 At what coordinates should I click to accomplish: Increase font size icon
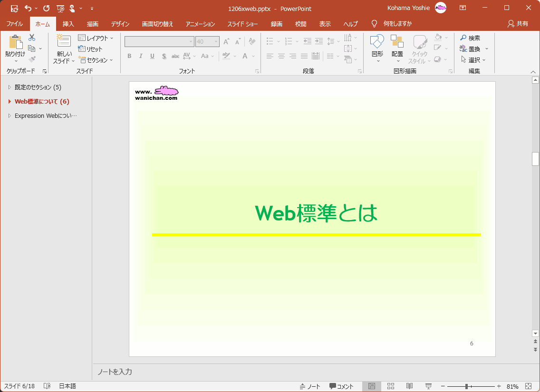point(226,42)
